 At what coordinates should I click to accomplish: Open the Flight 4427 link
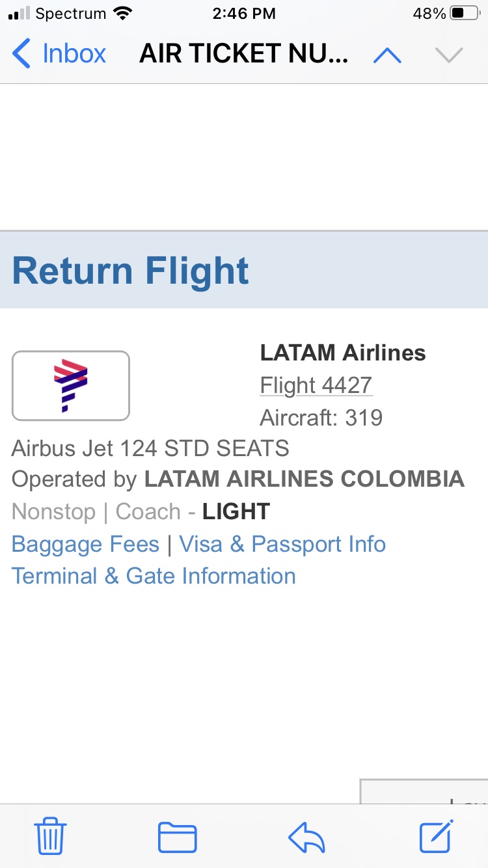(316, 385)
